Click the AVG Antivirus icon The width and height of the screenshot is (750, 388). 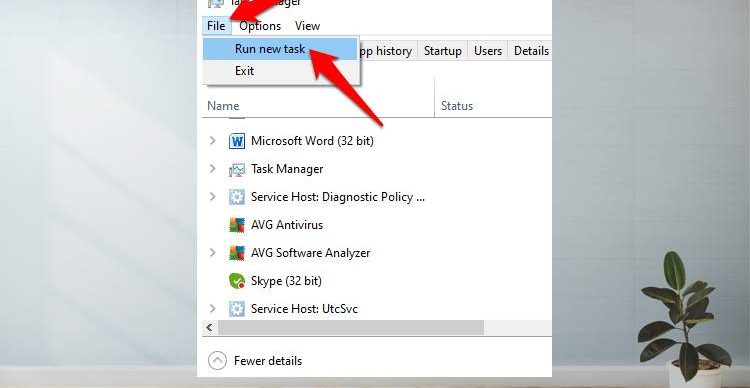(x=237, y=225)
